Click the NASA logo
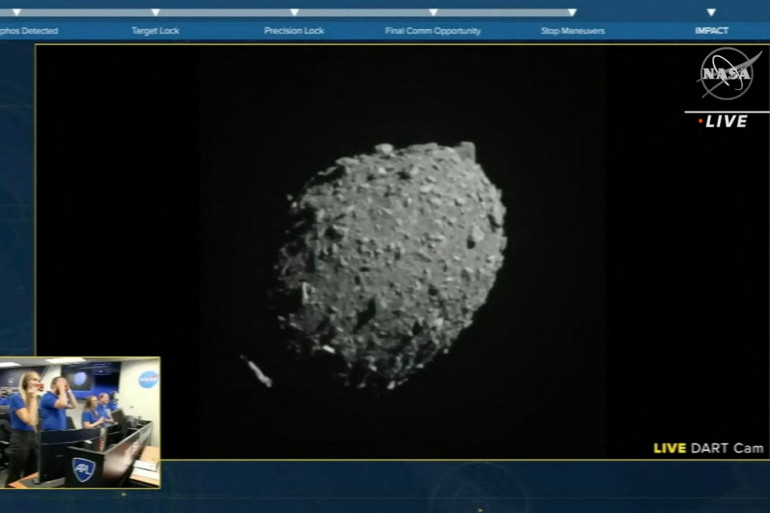This screenshot has width=770, height=513. click(727, 74)
